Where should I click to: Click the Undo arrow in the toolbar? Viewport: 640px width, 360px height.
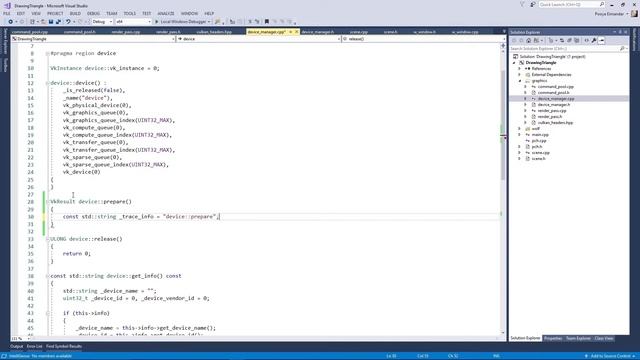point(68,22)
